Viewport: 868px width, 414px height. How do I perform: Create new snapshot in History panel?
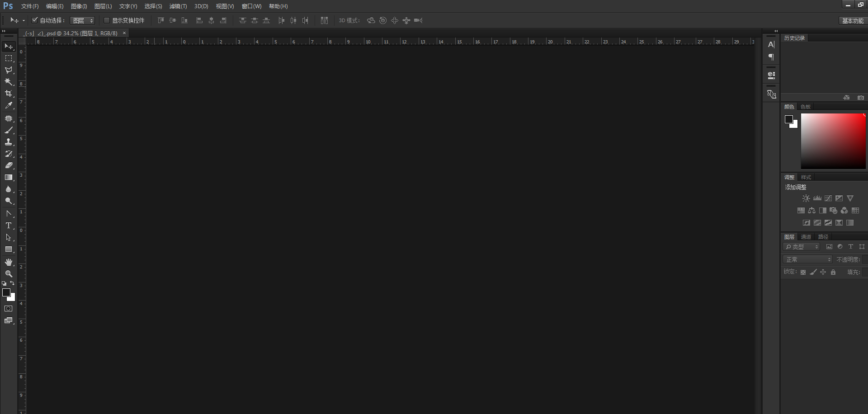point(861,98)
